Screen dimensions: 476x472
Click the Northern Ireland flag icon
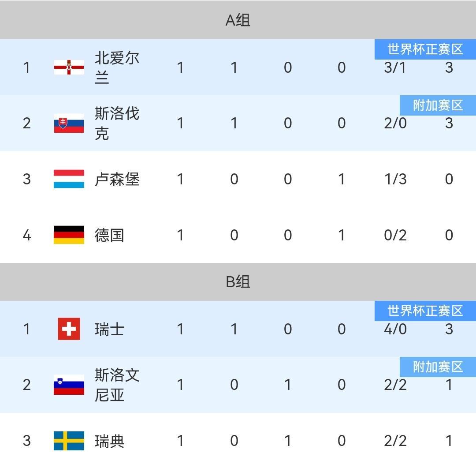pyautogui.click(x=69, y=67)
